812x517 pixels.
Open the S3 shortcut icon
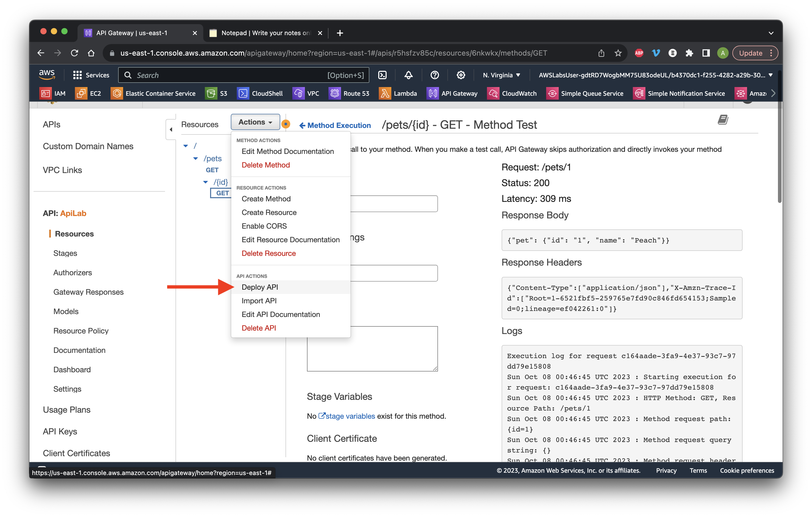coord(211,94)
